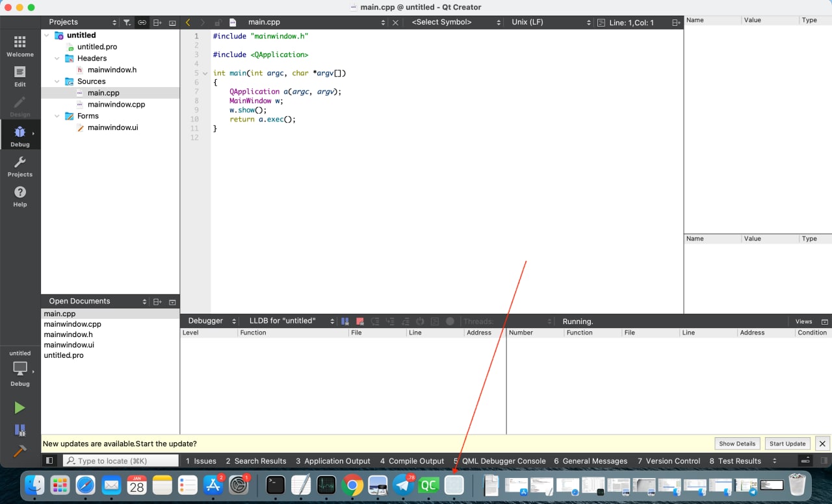Click the Line: 1, Col: 1 indicator
The width and height of the screenshot is (832, 504).
(x=631, y=23)
